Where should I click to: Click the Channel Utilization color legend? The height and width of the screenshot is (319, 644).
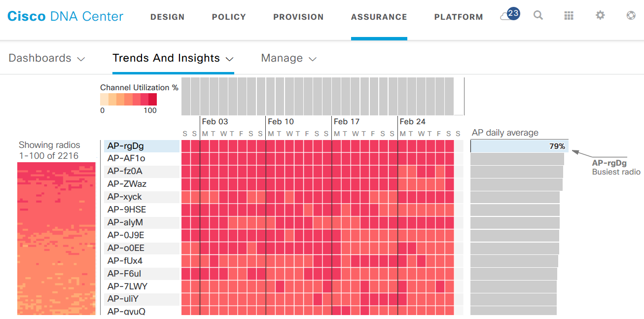point(128,99)
